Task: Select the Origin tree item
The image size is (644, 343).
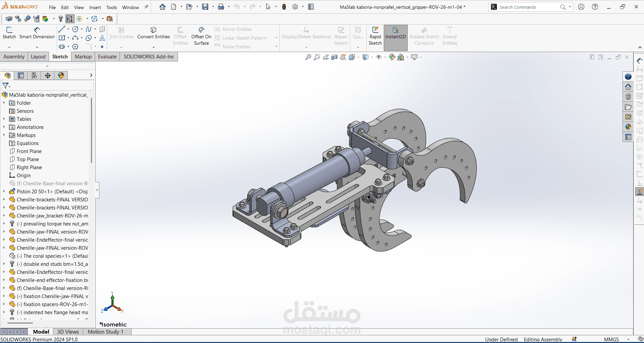Action: click(x=24, y=176)
